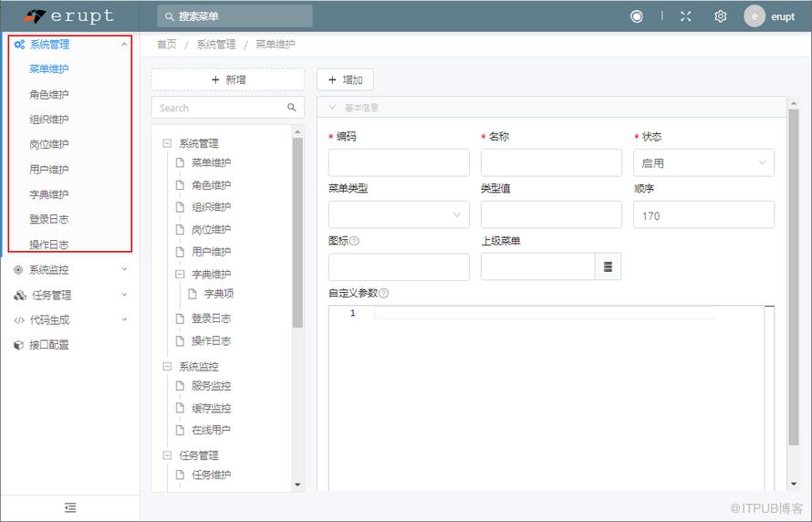Open settings via the gear icon
Screen dimensions: 812x522
(x=721, y=16)
